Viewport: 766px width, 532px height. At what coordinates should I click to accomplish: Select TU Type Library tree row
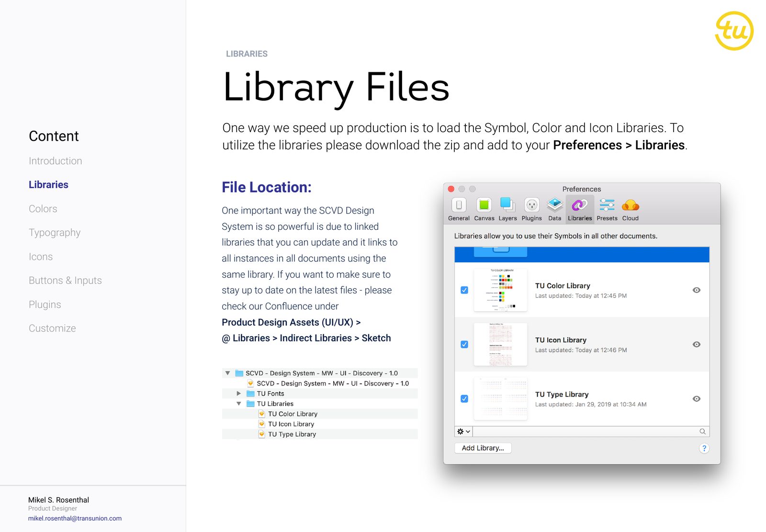coord(320,434)
